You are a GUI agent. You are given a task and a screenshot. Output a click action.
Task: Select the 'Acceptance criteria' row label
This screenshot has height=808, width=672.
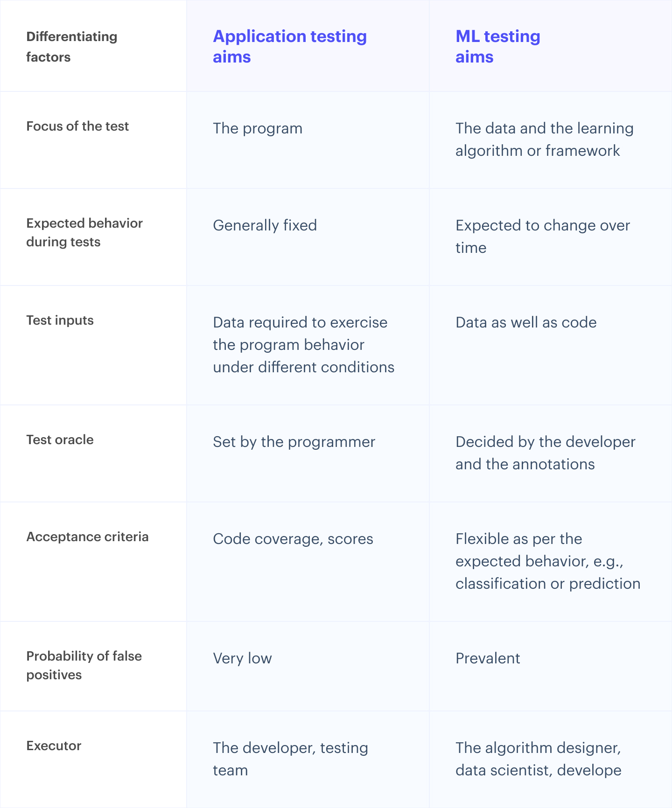[87, 537]
